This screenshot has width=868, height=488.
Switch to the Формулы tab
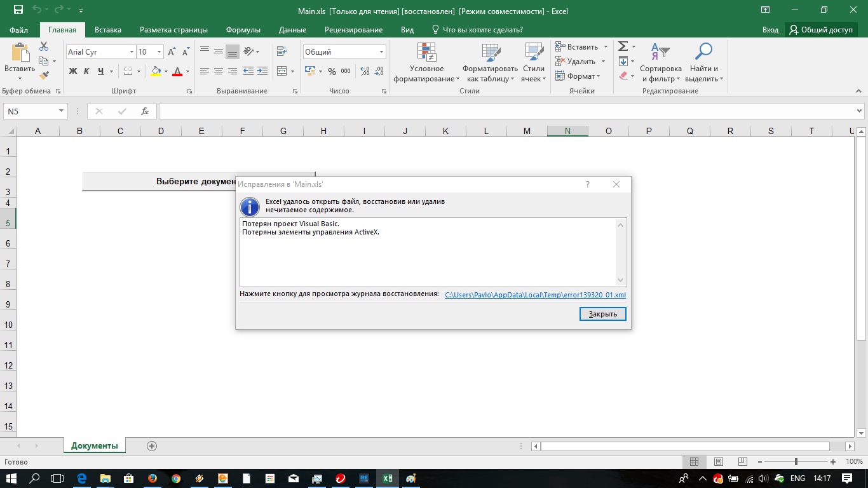click(243, 30)
